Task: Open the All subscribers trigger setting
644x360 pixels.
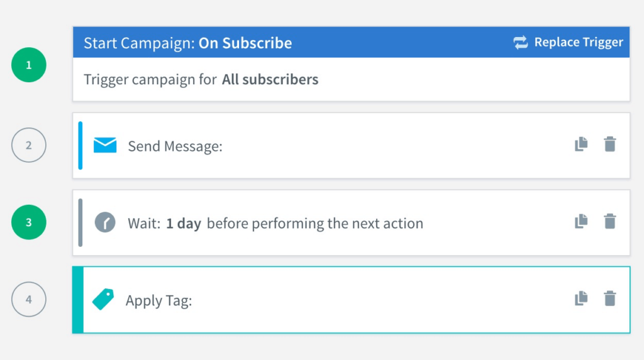Action: [270, 79]
